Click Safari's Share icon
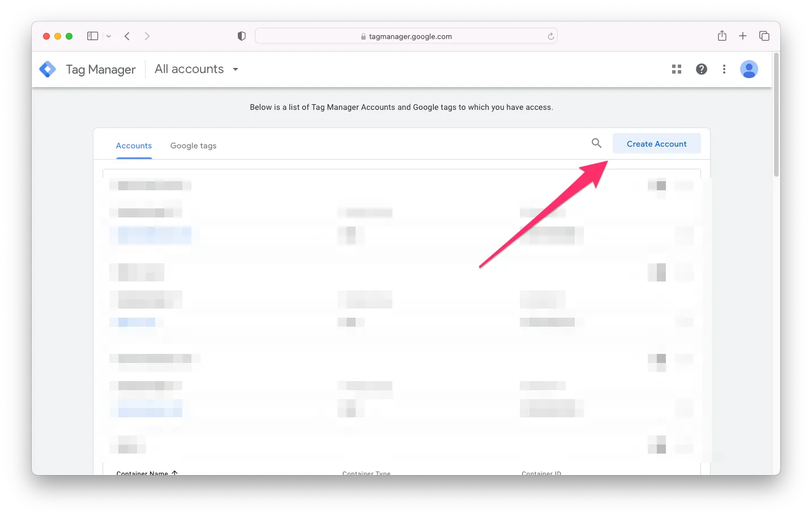812x517 pixels. tap(722, 36)
